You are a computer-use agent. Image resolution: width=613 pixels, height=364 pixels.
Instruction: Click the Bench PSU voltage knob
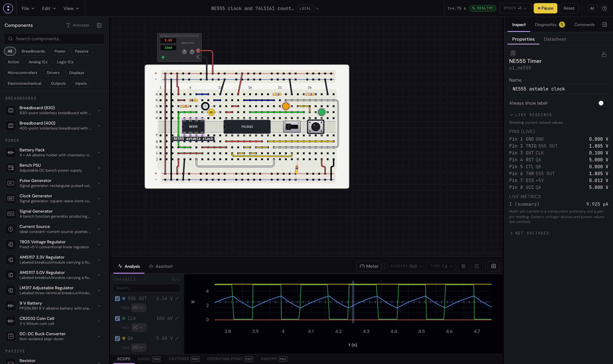184,52
